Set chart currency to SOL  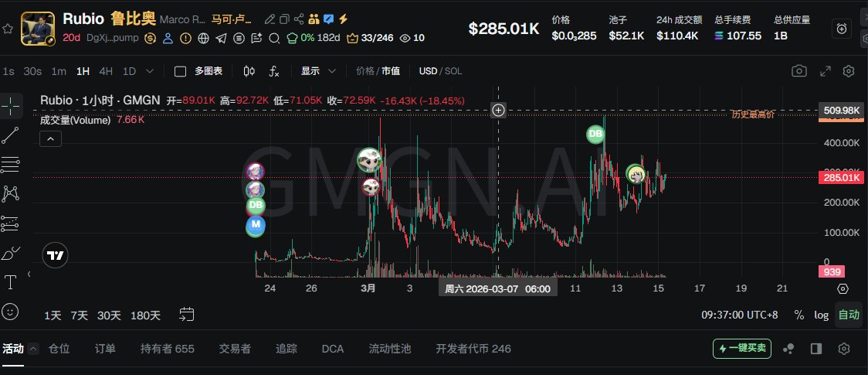453,71
